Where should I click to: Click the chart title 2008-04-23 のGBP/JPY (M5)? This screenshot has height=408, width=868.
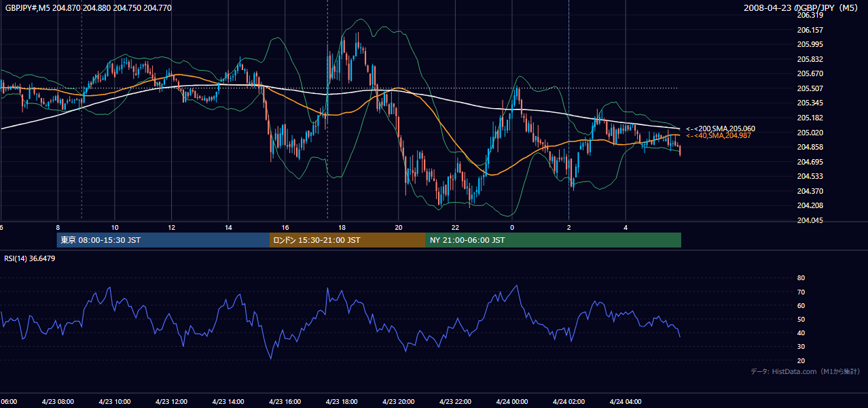click(802, 7)
